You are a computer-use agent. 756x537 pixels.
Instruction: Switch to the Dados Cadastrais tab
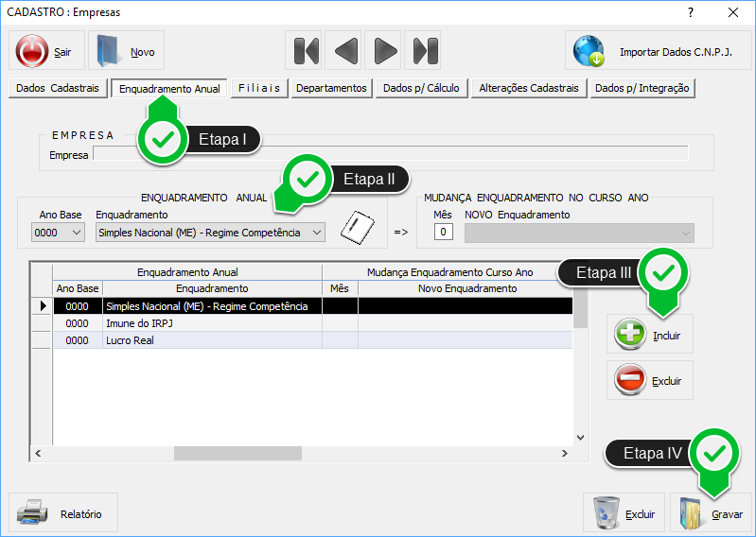[59, 88]
